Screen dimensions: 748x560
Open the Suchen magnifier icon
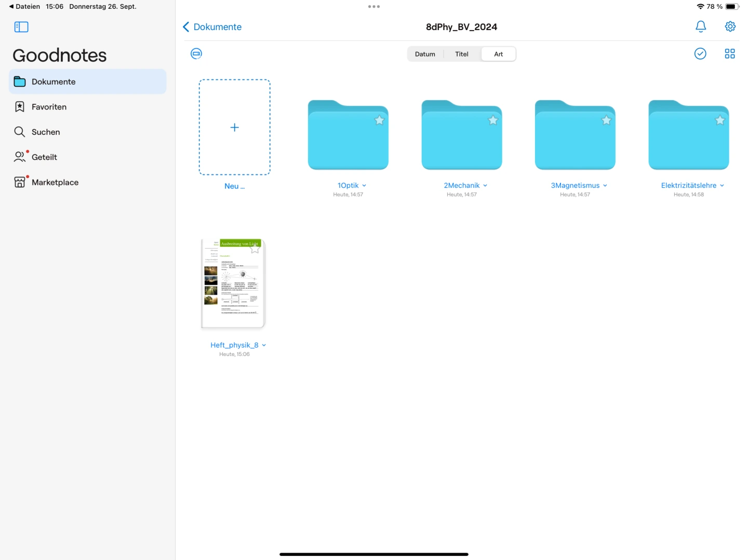[x=20, y=132]
